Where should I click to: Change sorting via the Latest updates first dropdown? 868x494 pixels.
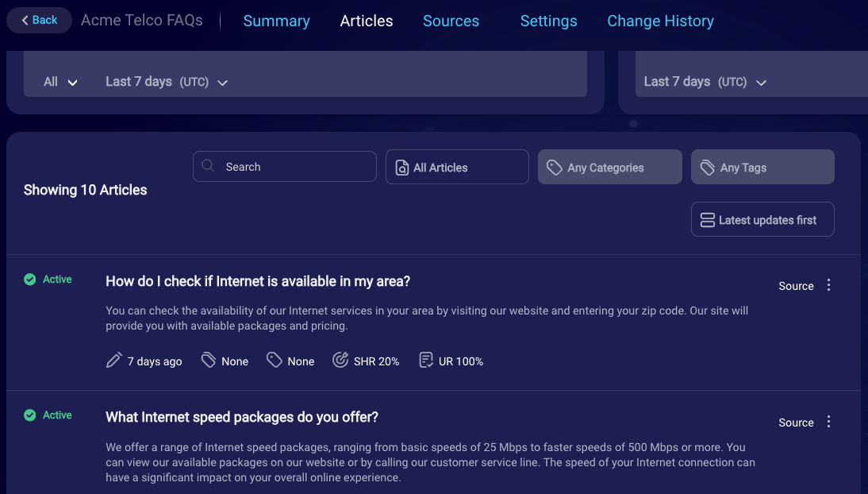762,219
